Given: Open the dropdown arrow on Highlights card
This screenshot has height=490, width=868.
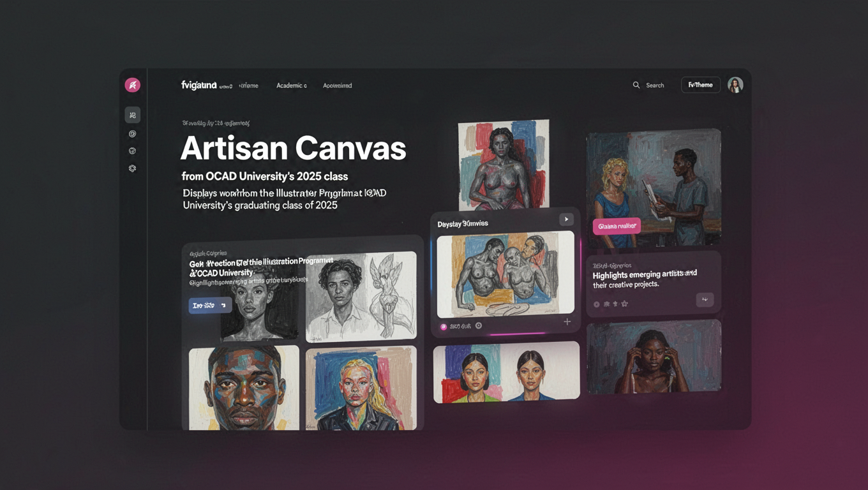Looking at the screenshot, I should point(705,299).
